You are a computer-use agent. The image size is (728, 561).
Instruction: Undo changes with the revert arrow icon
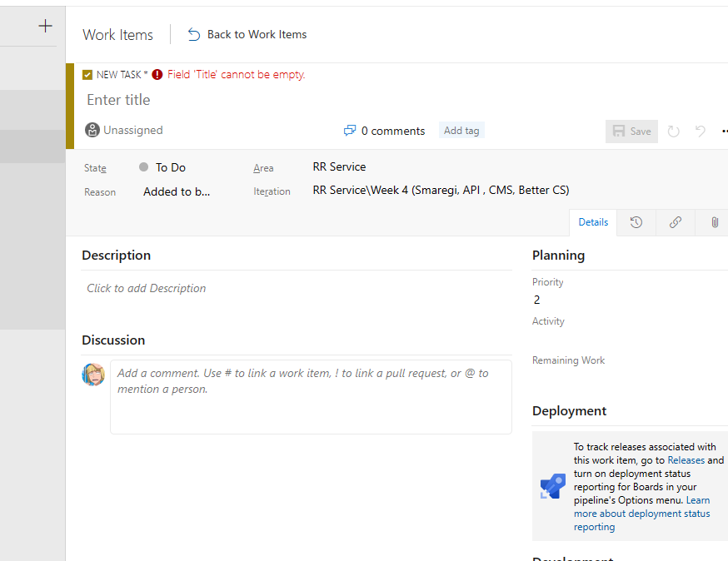click(699, 131)
